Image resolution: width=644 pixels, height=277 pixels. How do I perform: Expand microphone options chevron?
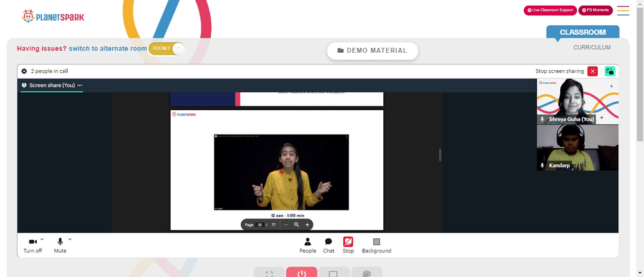point(70,239)
